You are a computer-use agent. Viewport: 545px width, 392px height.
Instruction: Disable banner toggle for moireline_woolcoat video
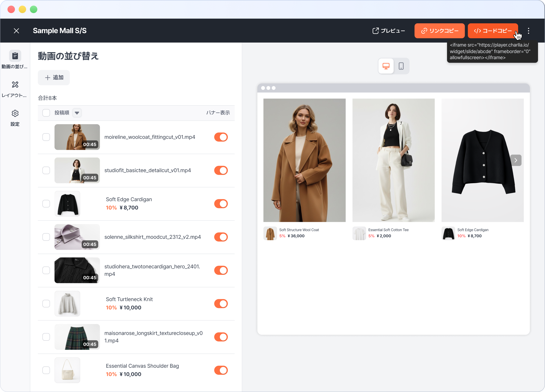click(x=221, y=137)
